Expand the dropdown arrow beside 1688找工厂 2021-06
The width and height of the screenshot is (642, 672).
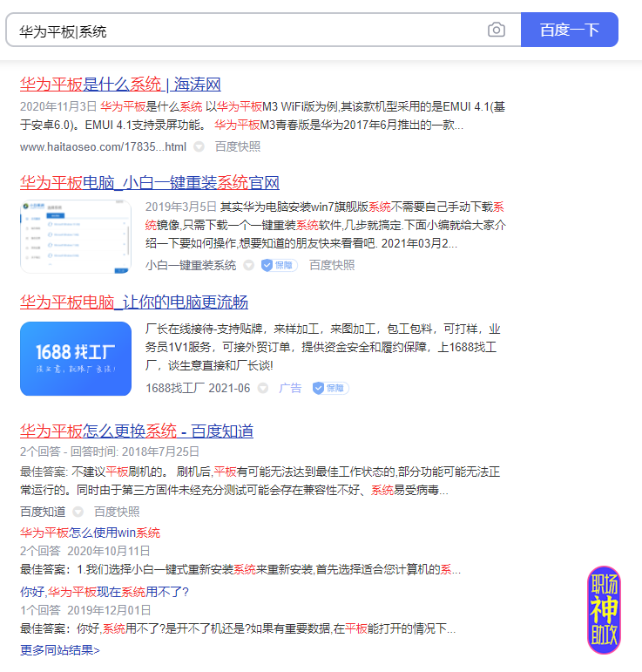click(262, 388)
